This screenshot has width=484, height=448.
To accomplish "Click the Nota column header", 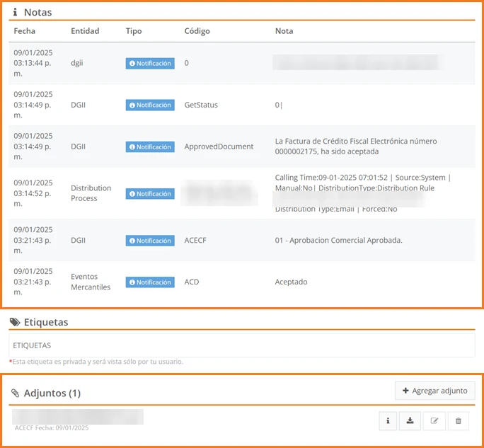I will pyautogui.click(x=284, y=31).
